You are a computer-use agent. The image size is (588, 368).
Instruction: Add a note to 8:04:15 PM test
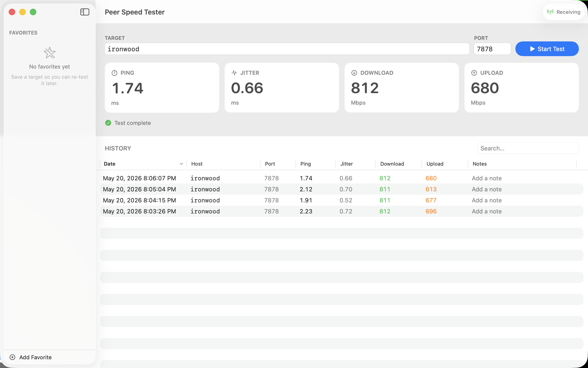coord(487,200)
